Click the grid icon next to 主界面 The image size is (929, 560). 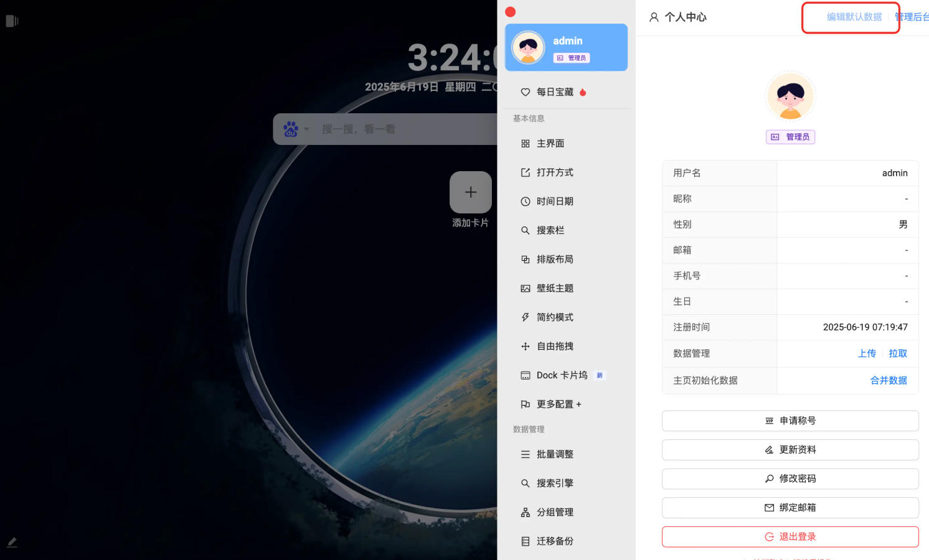click(x=526, y=144)
